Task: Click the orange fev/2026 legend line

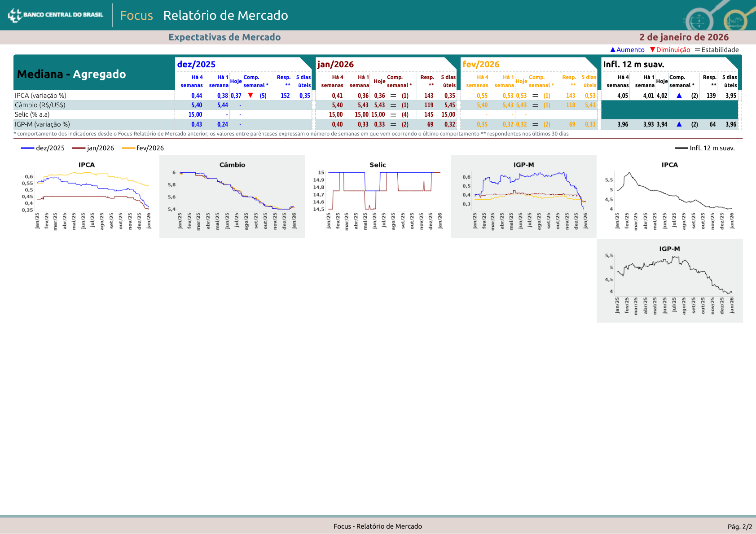Action: tap(128, 148)
